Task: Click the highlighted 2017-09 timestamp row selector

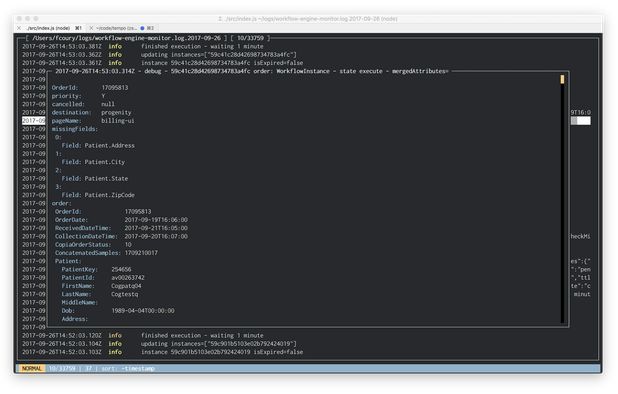Action: 34,121
